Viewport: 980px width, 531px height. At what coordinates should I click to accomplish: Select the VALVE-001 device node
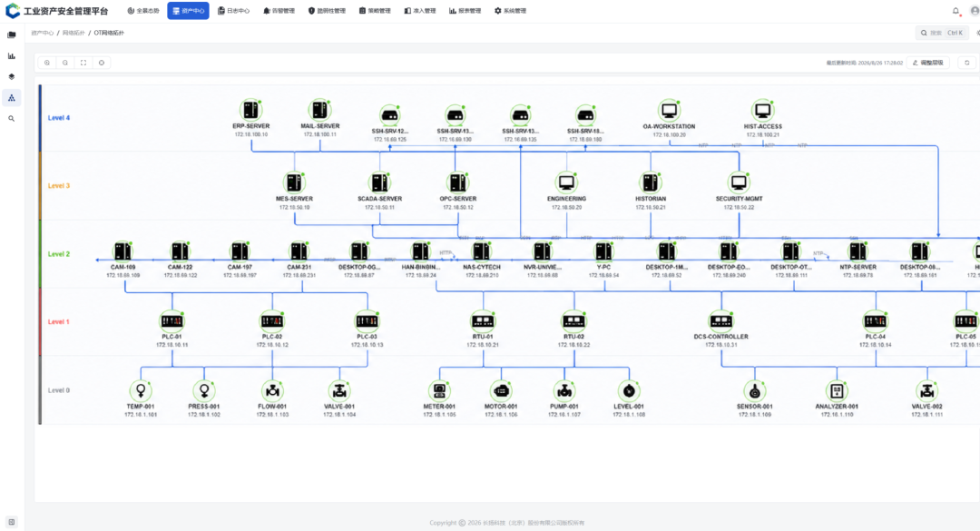[x=339, y=391]
